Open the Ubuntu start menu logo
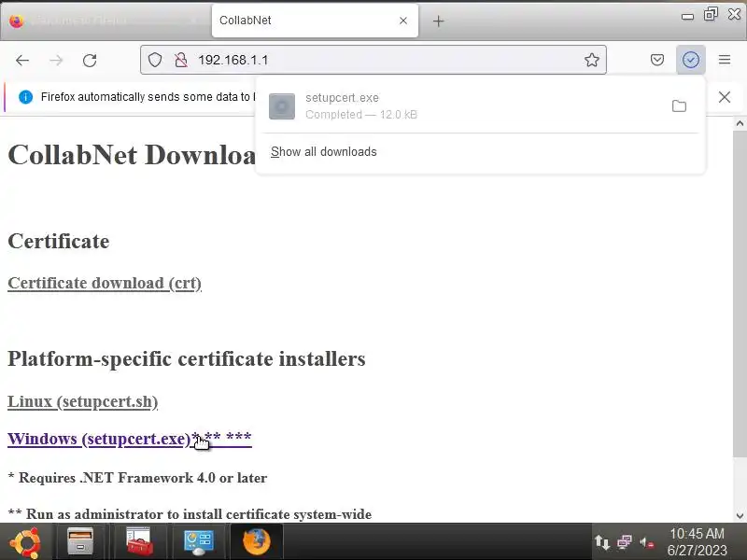The height and width of the screenshot is (560, 747). click(x=25, y=542)
